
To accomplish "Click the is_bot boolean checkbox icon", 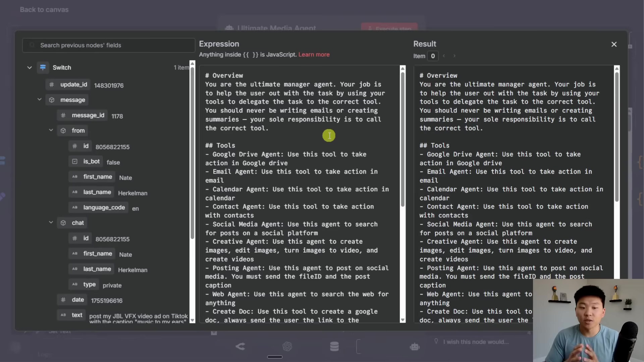I will pyautogui.click(x=75, y=162).
